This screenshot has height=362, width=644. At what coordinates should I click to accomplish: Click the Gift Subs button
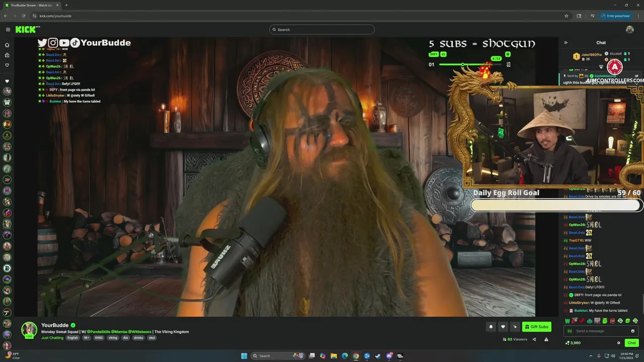pyautogui.click(x=536, y=327)
